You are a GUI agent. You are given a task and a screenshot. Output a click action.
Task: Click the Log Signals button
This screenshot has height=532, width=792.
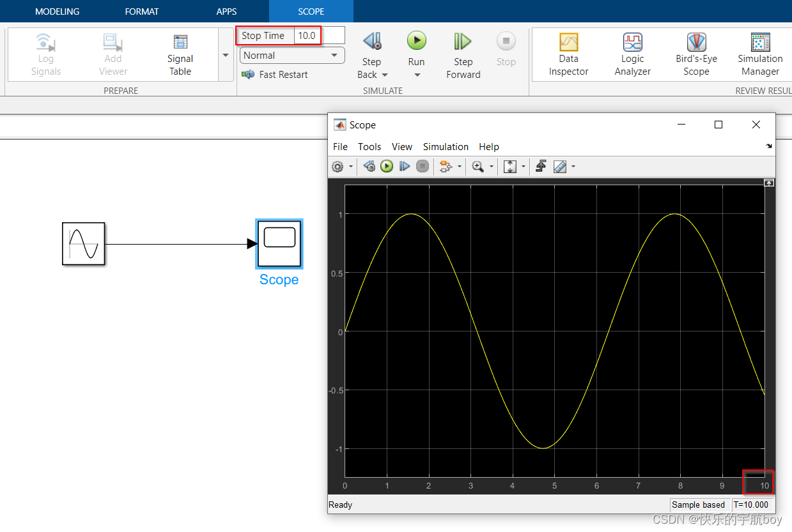pyautogui.click(x=45, y=55)
